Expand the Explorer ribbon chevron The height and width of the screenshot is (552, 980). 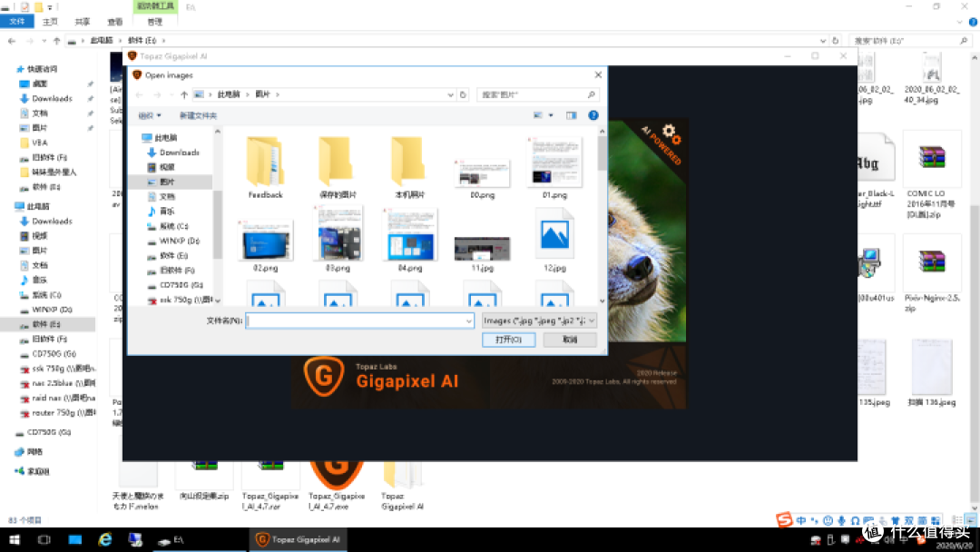pos(960,22)
